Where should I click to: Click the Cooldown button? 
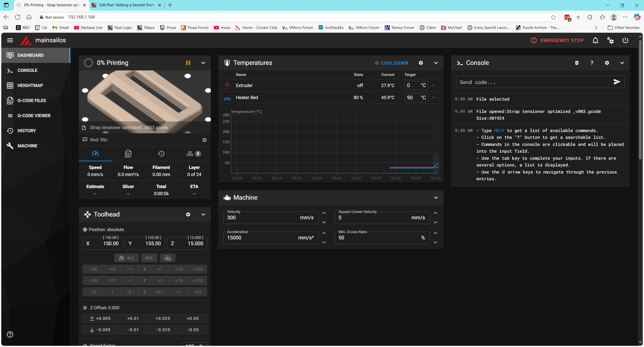391,63
